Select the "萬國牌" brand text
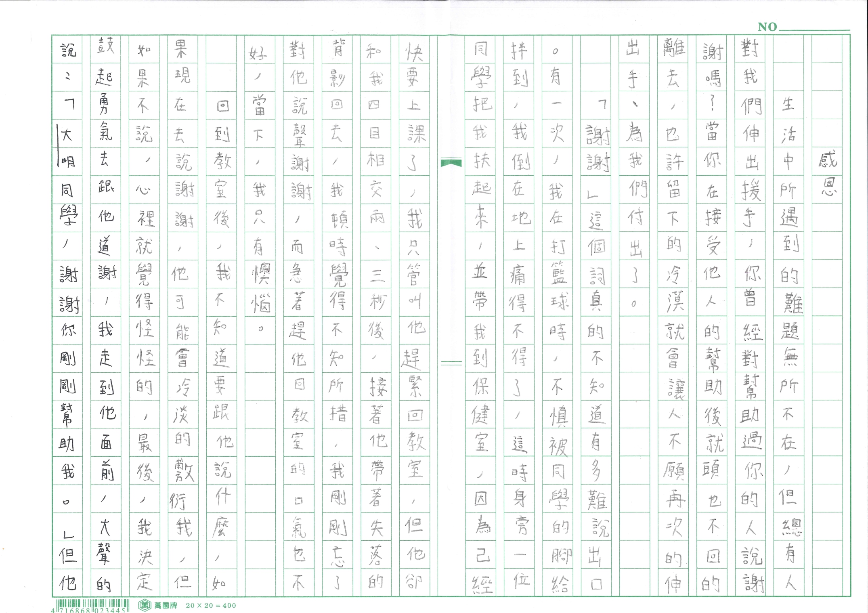The width and height of the screenshot is (868, 613). pos(166,605)
